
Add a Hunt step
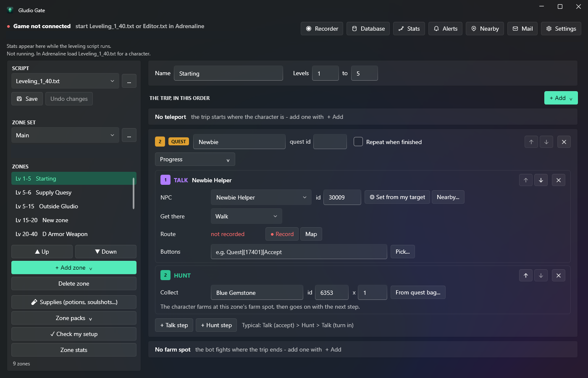pos(216,325)
